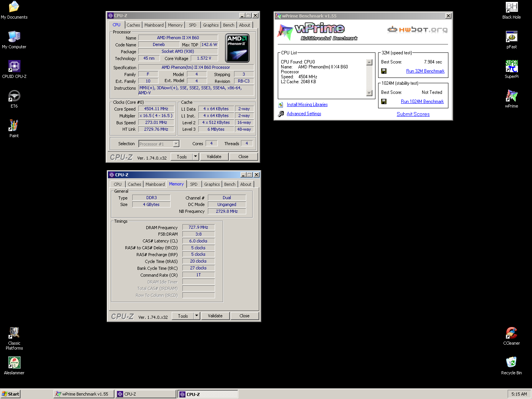Open Black Hole desktop shortcut

pos(511,10)
